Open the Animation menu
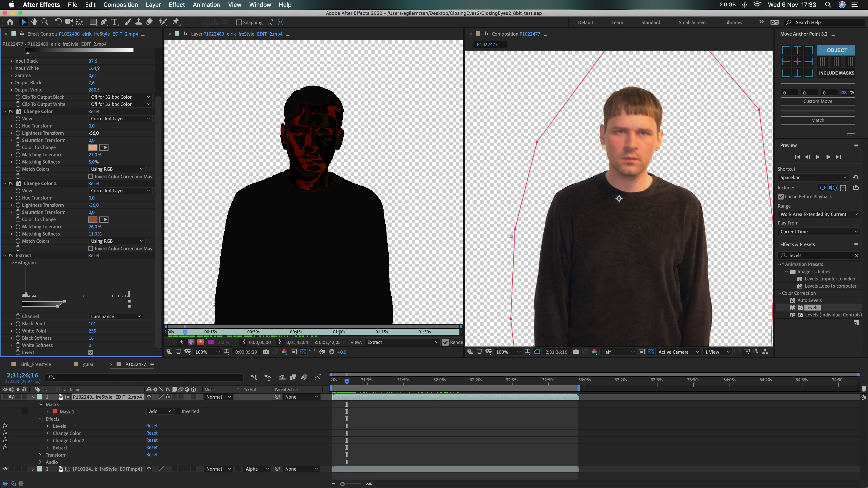 (x=206, y=5)
